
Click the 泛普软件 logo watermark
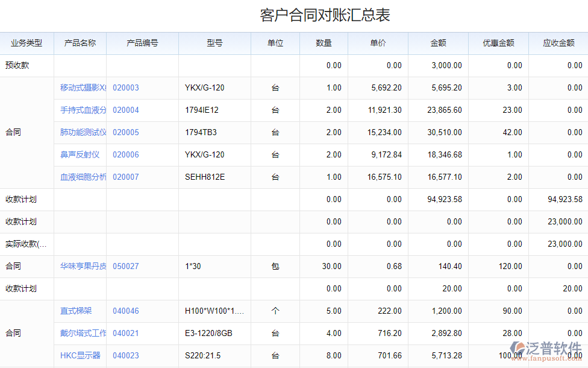point(545,350)
